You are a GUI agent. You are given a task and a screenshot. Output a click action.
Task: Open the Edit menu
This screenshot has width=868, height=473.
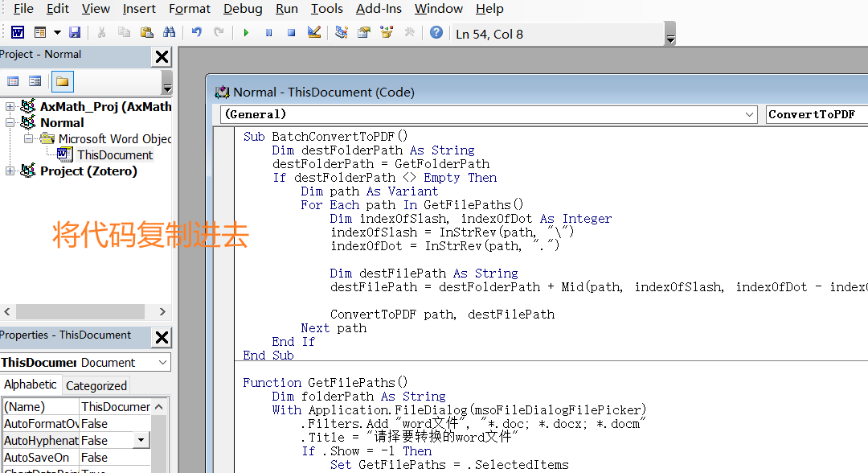click(58, 9)
